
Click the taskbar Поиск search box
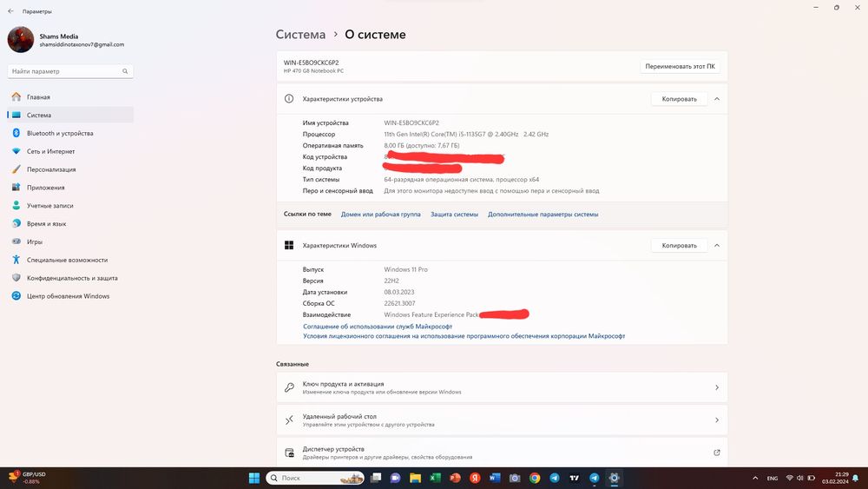coord(315,478)
